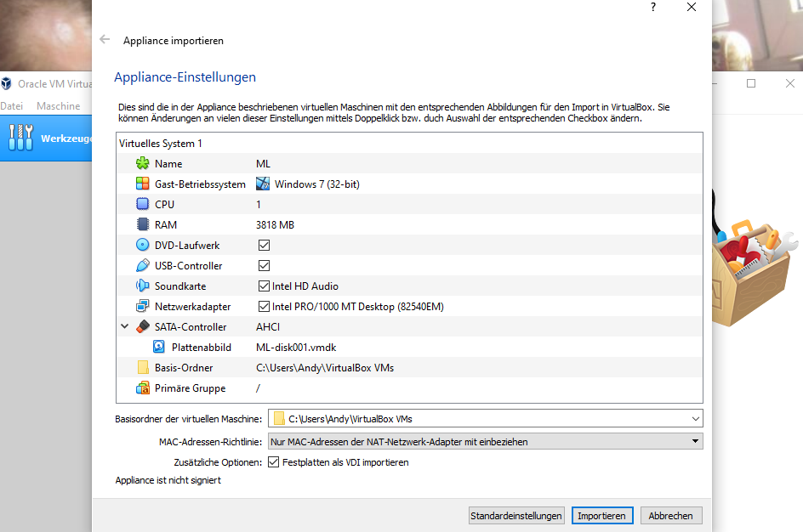Image resolution: width=803 pixels, height=532 pixels.
Task: Click the path text in Basisordner input field
Action: pyautogui.click(x=350, y=419)
